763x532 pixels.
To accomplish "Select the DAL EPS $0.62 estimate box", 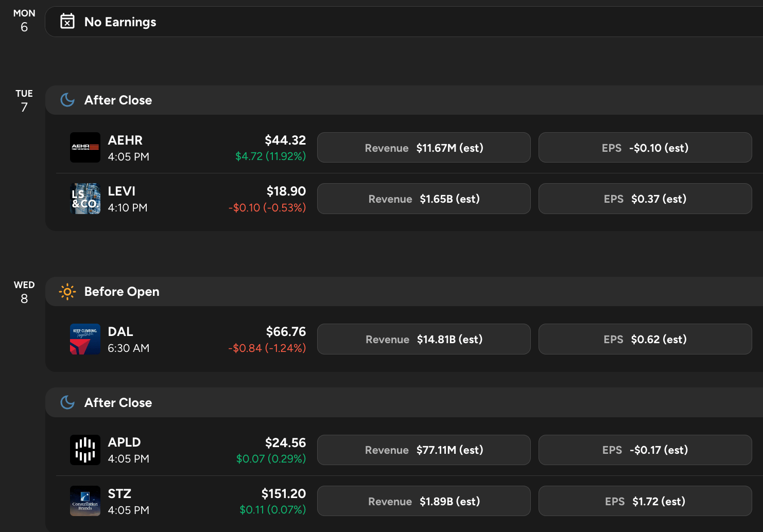I will click(x=645, y=339).
